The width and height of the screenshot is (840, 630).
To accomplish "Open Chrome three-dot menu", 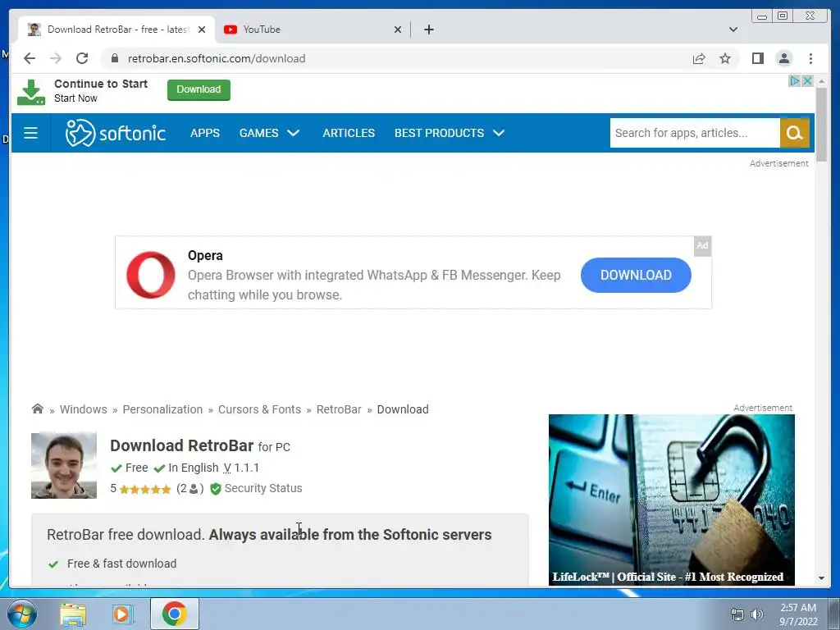I will (810, 58).
